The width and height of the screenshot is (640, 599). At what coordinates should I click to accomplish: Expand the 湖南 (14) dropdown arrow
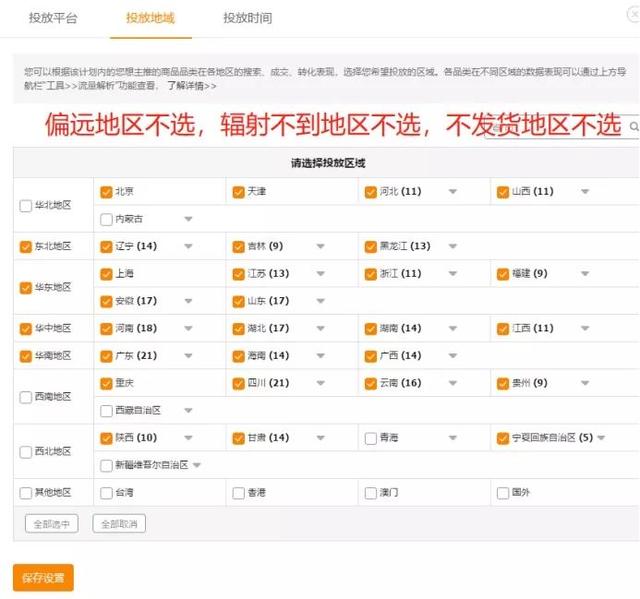point(453,328)
